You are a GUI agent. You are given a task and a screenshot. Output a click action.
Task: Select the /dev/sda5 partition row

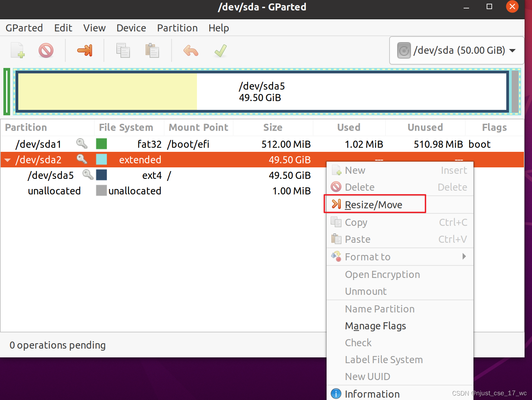163,175
